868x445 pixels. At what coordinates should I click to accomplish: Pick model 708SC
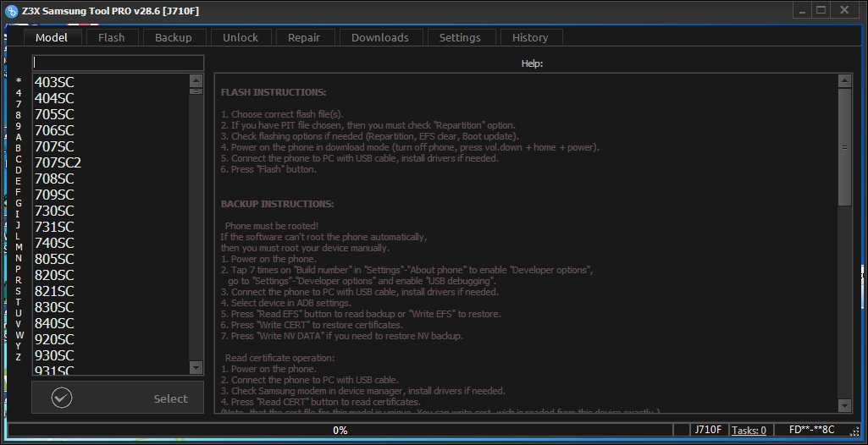pos(110,179)
